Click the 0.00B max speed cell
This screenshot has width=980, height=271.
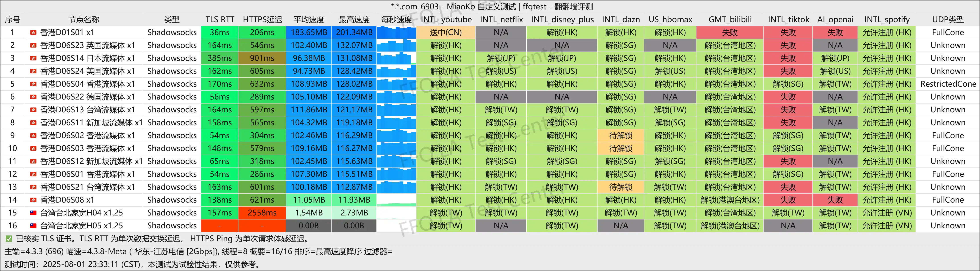point(354,226)
